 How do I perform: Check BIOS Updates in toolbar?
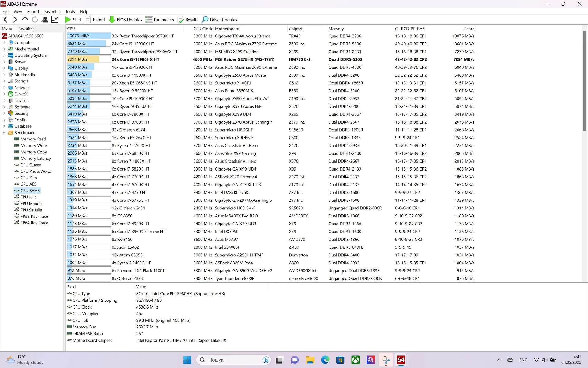(x=126, y=20)
